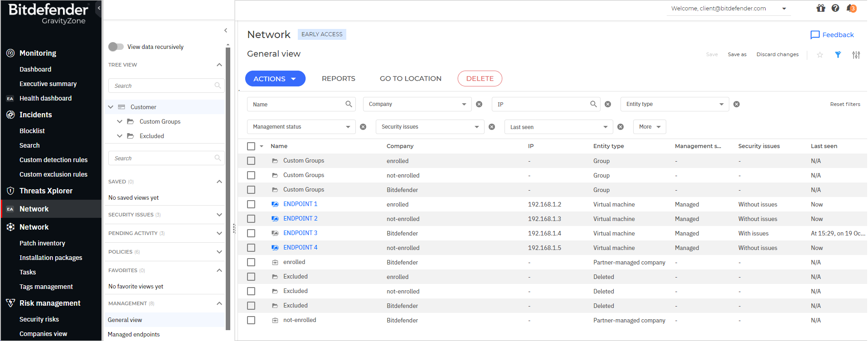Open Installation packages menu item
This screenshot has height=341, width=868.
[x=51, y=258]
